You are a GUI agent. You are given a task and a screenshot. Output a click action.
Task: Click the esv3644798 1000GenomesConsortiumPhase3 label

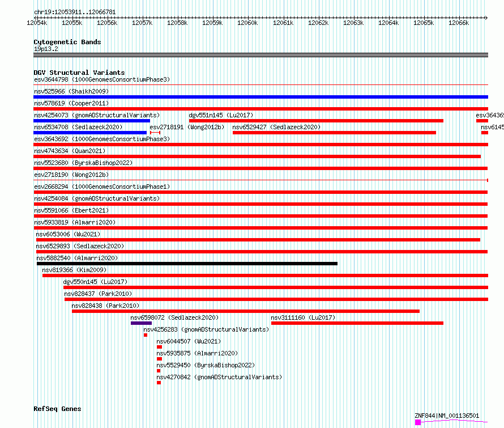coord(102,79)
